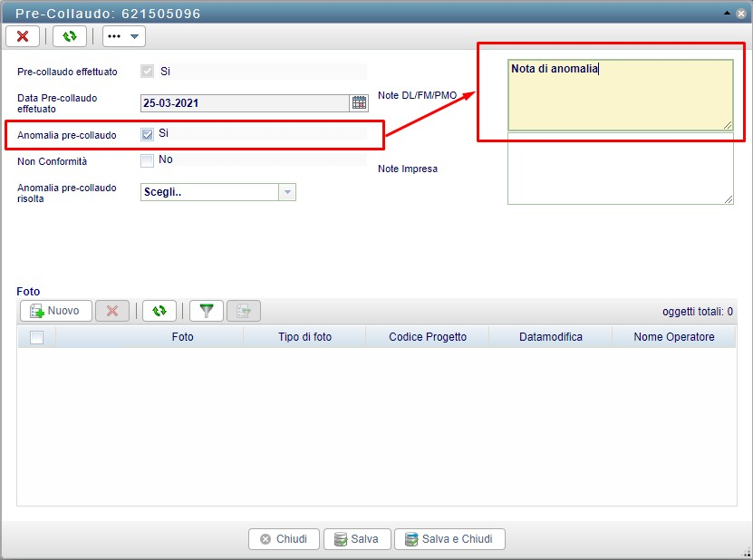Screen dimensions: 753x560
Task: Refresh the Foto grid list
Action: click(x=159, y=311)
